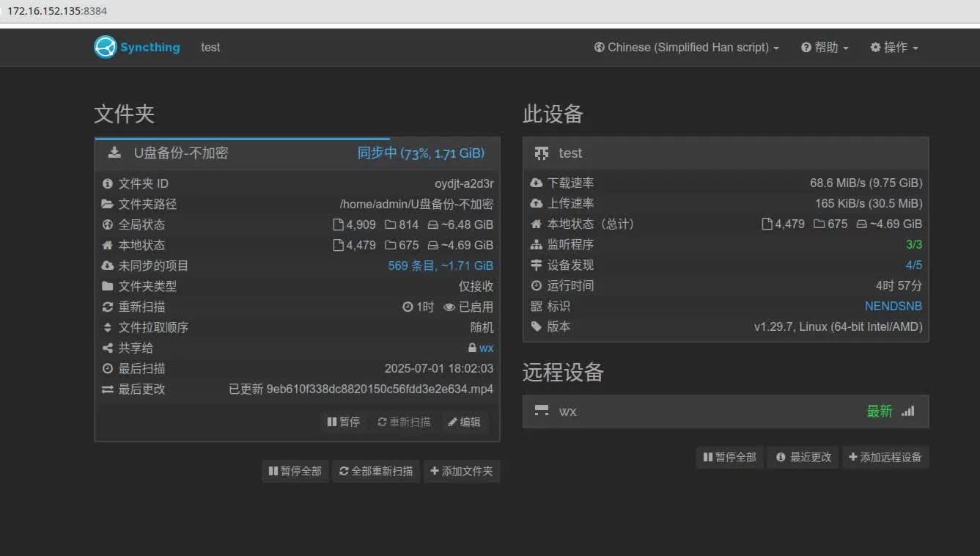
Task: Click the wx shared device link
Action: tap(486, 348)
